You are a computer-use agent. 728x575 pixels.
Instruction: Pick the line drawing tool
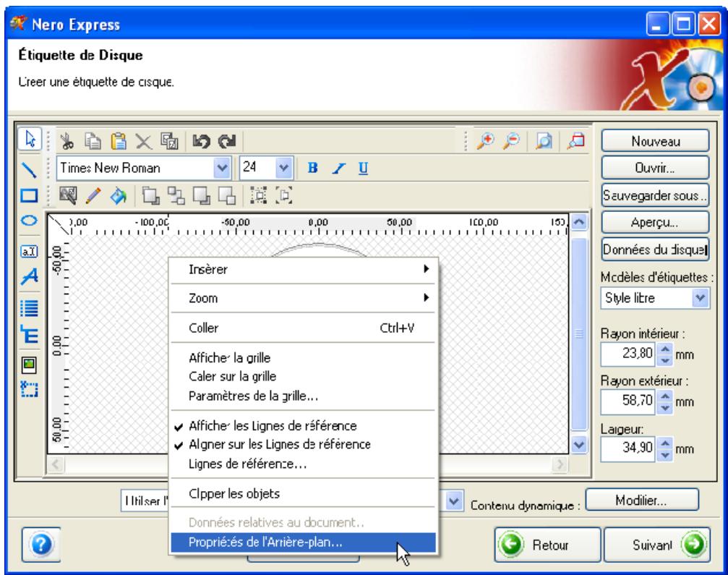[29, 170]
